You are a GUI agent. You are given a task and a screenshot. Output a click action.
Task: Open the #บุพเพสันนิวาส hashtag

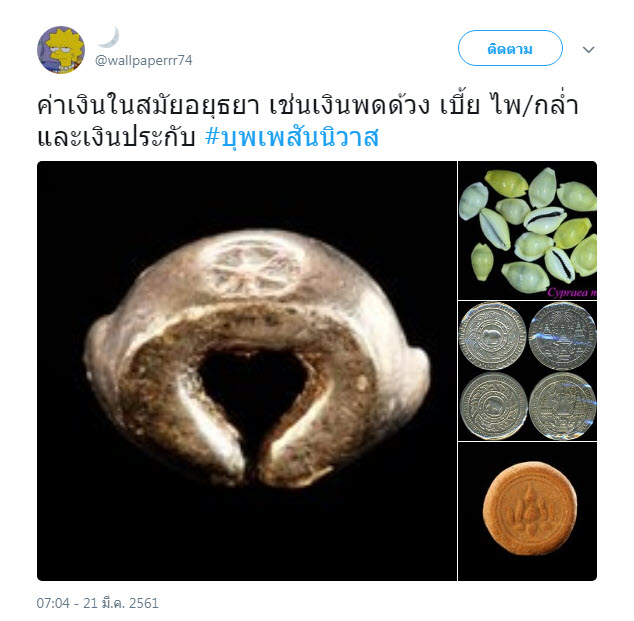click(292, 137)
